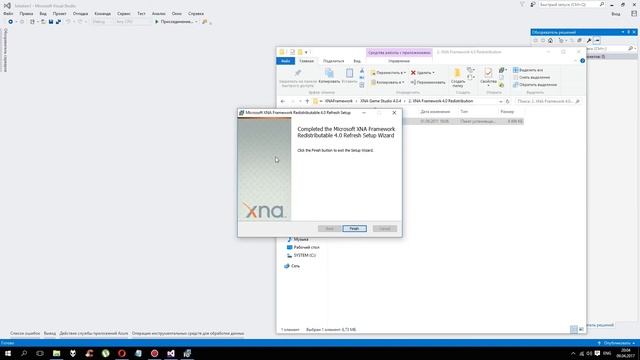Switch to Главная tab in File Explorer

(306, 61)
